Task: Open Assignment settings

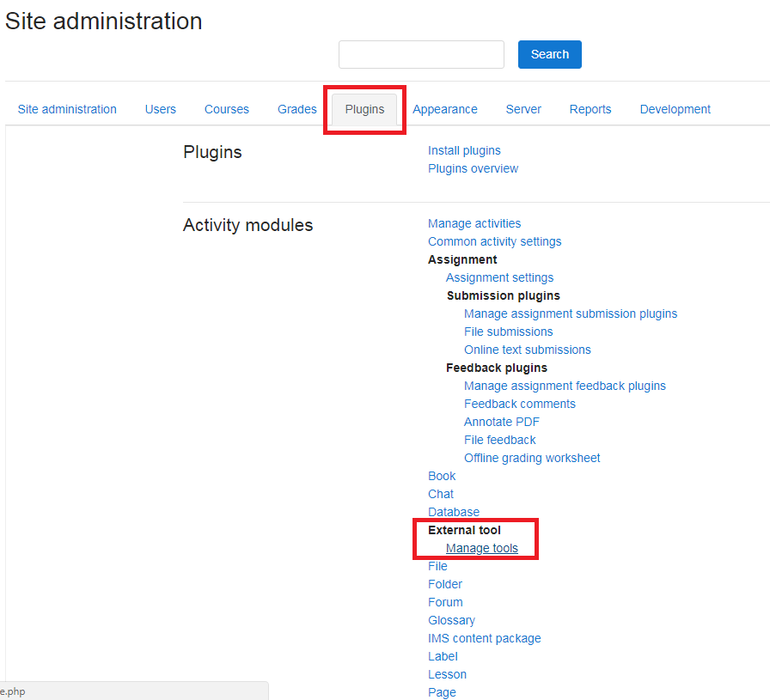Action: click(x=499, y=277)
